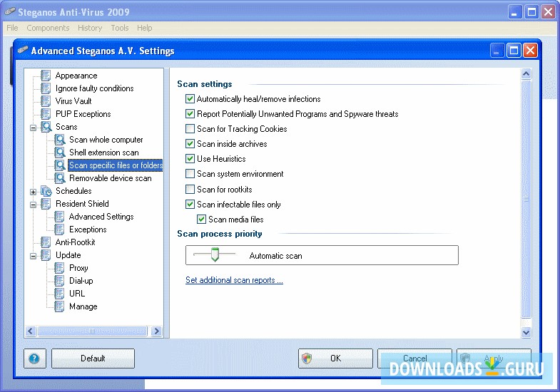Screen dimensions: 560x392
Task: Disable Use Heuristics checkbox
Action: click(190, 159)
